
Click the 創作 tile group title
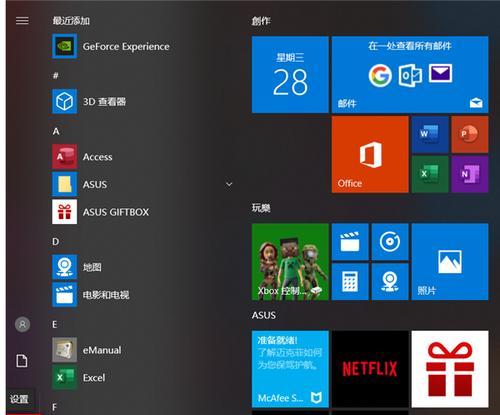261,21
